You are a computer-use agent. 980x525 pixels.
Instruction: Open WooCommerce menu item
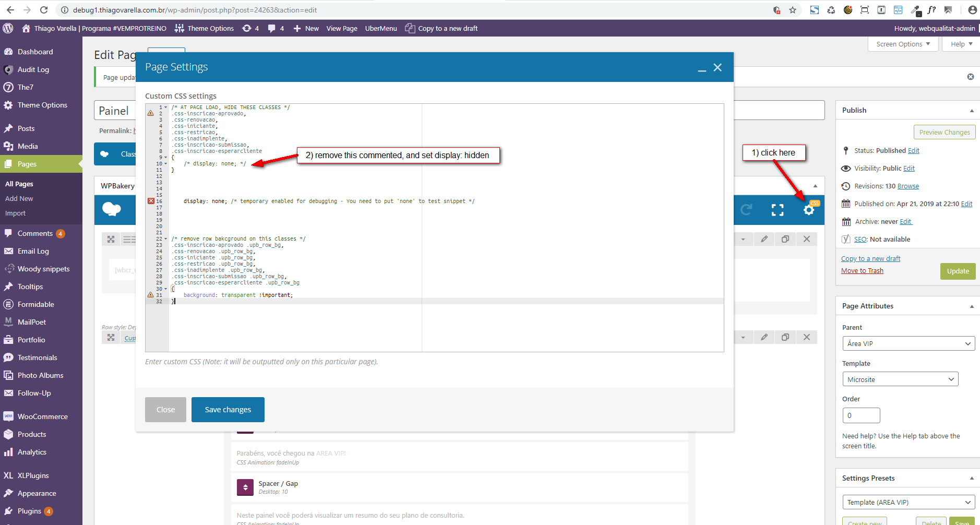(41, 416)
